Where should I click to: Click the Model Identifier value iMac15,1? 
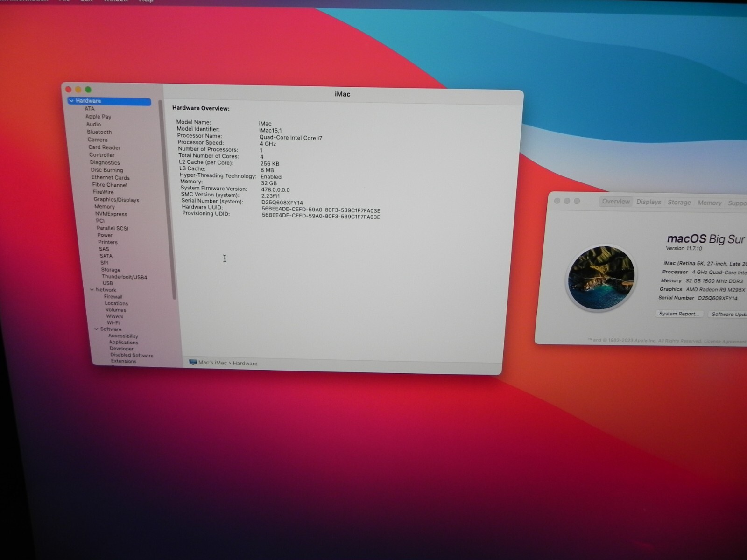270,130
